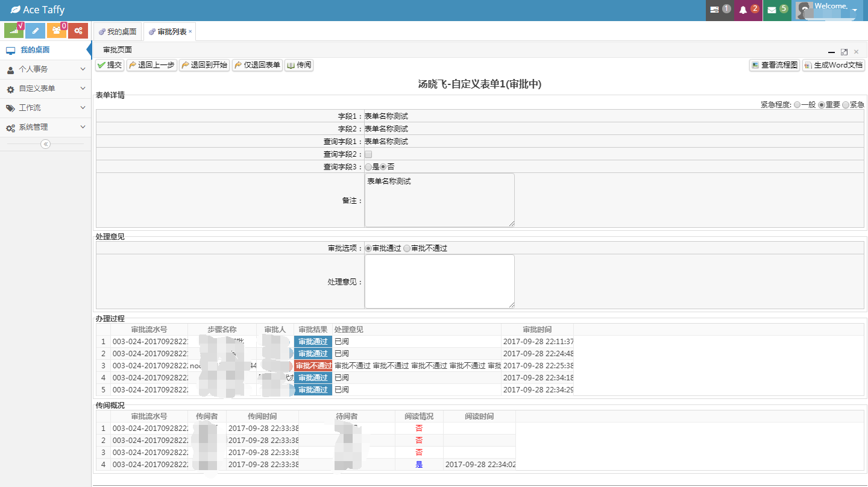Open 系统管理 in the sidebar

[x=46, y=127]
